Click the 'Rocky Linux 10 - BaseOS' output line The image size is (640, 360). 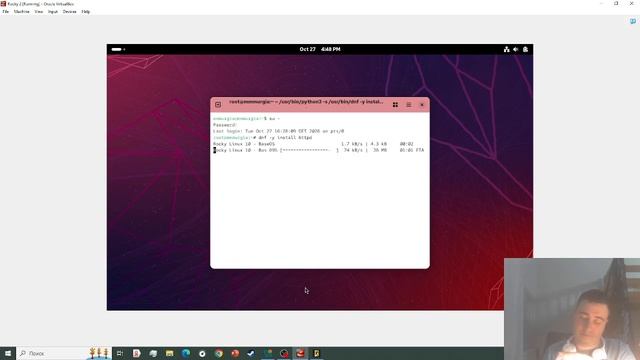click(x=313, y=144)
